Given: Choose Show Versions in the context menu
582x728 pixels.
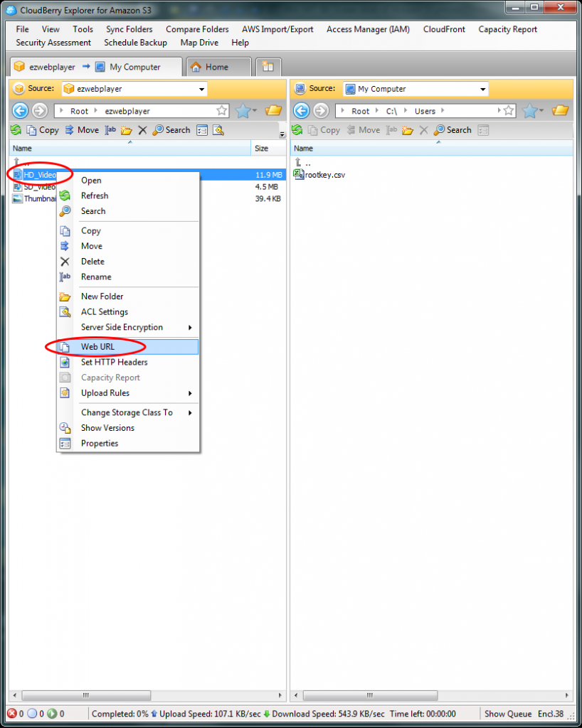Looking at the screenshot, I should click(128, 427).
